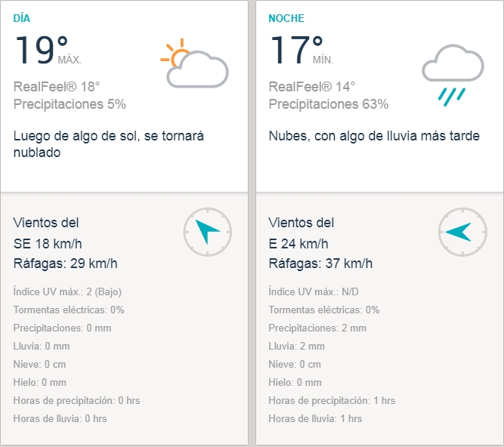Screen dimensions: 504x447
Task: Select the NOCHE heading
Action: [x=286, y=18]
